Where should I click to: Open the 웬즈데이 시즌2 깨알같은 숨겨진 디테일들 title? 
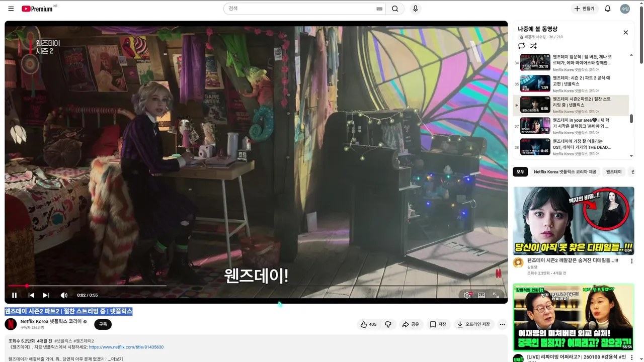pos(573,260)
